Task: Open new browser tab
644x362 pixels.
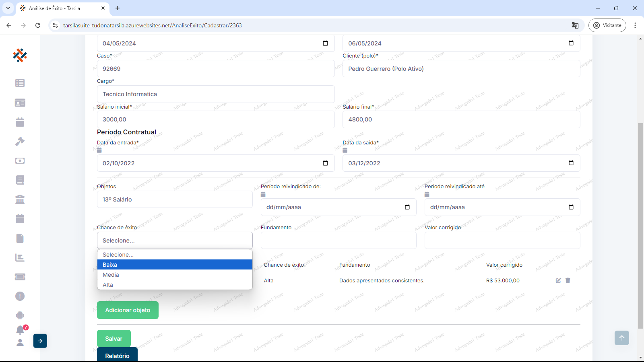Action: click(118, 8)
